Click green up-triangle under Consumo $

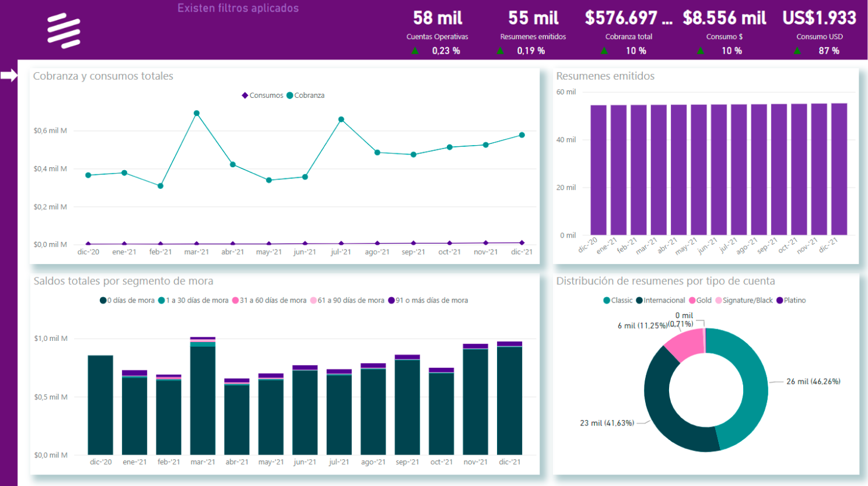[x=700, y=51]
